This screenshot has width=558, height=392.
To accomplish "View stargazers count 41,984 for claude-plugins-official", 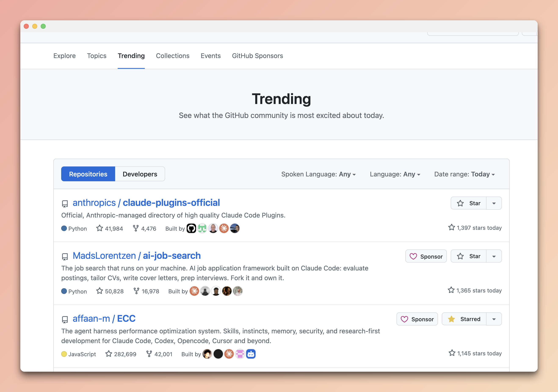I will coord(110,228).
